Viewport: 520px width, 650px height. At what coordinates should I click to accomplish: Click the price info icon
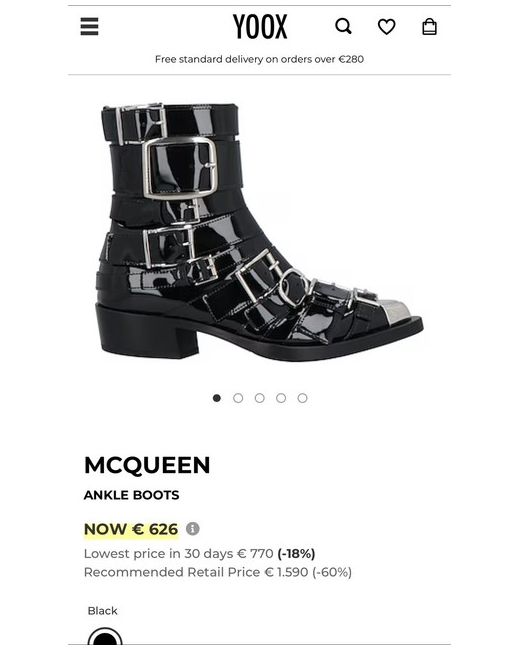tap(192, 529)
